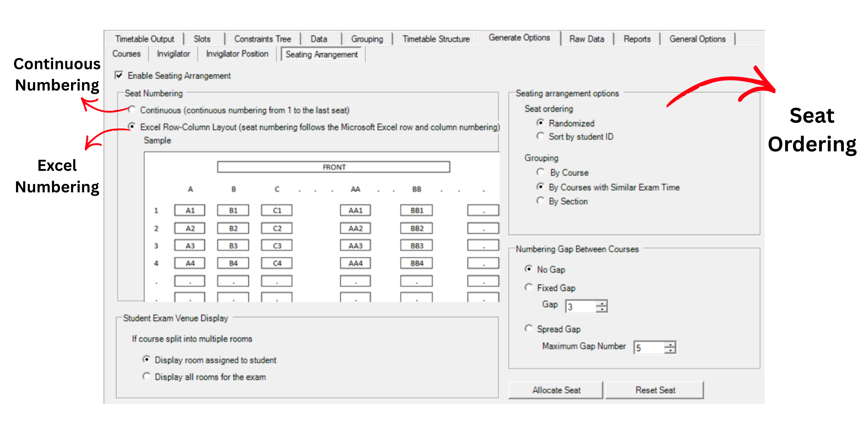Screen dimensions: 868x434
Task: Choose Randomized seat ordering
Action: point(541,123)
